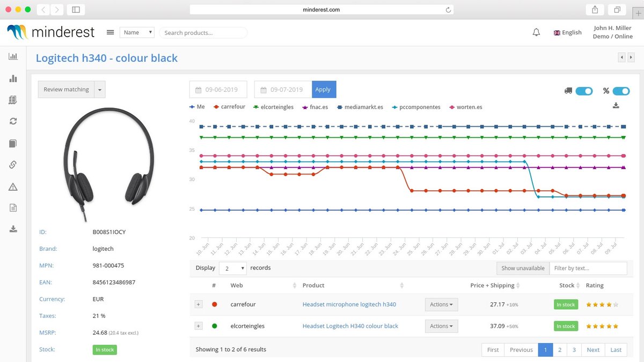Open the Name search-type dropdown
The image size is (644, 362).
(137, 32)
